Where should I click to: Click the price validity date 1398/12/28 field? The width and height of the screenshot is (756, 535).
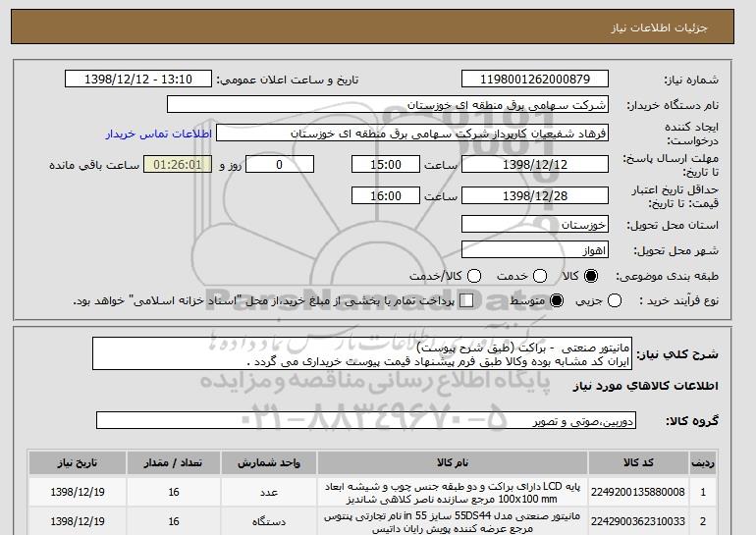[535, 195]
